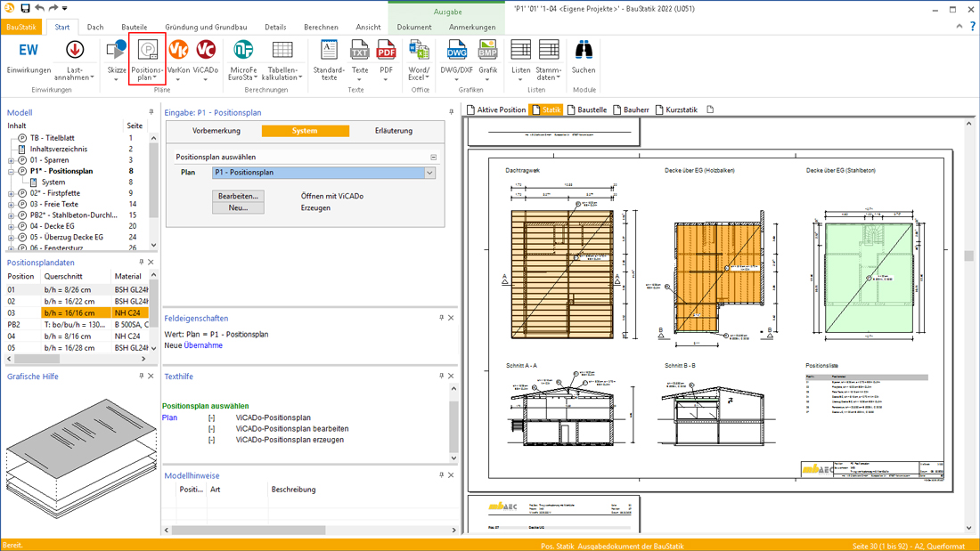Open the Start ribbon tab
The height and width of the screenshot is (551, 980).
coord(61,27)
